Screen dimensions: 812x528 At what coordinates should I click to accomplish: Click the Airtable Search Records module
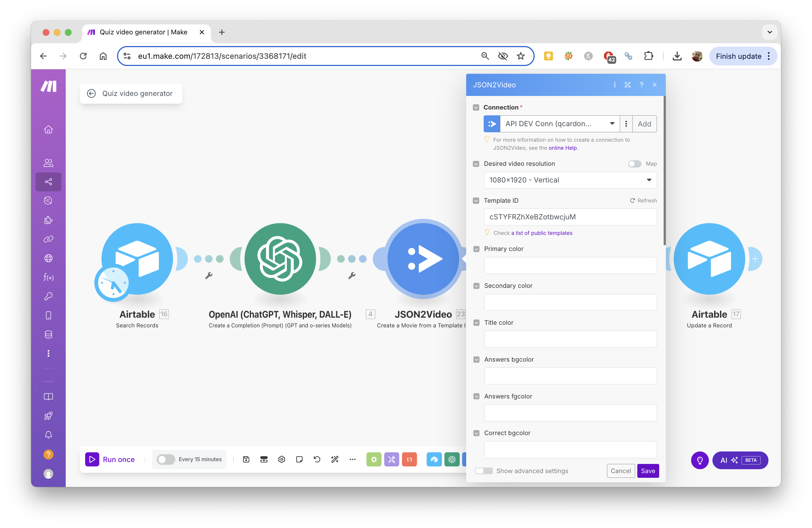click(137, 259)
